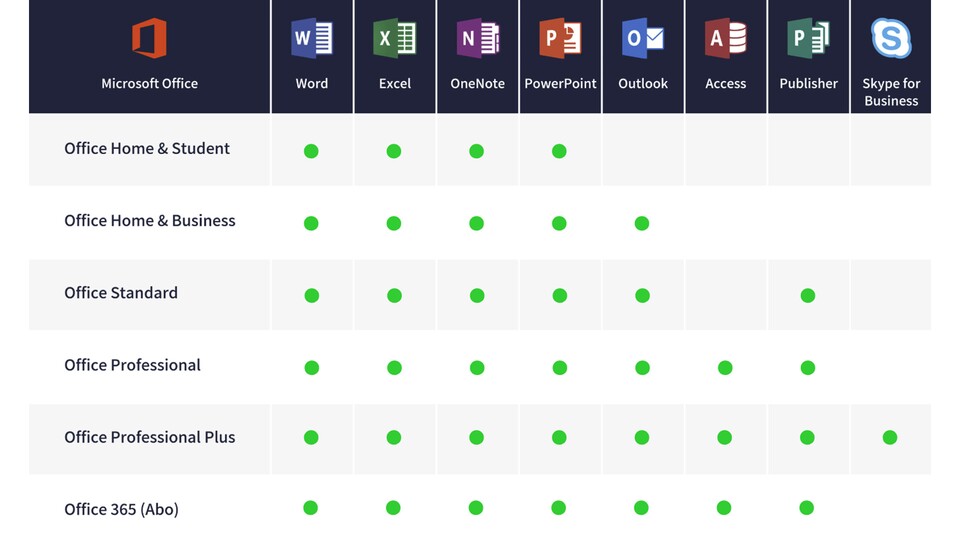Select the Word app icon
The height and width of the screenshot is (540, 960).
[312, 38]
